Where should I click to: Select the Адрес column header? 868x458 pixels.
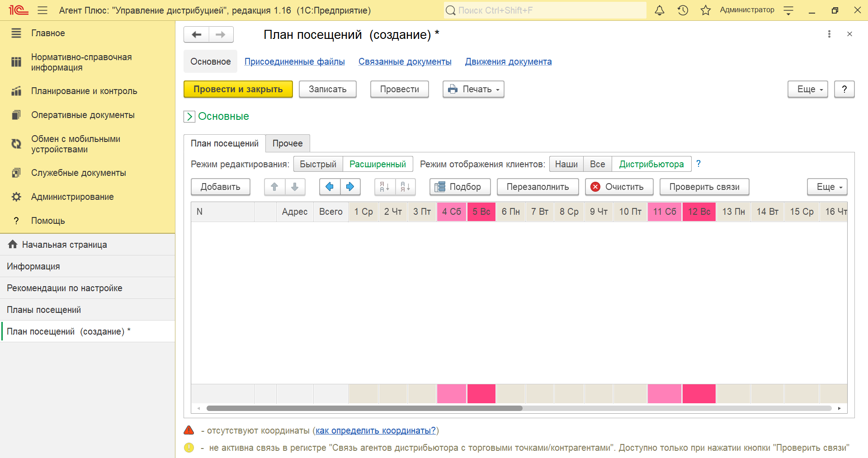295,212
